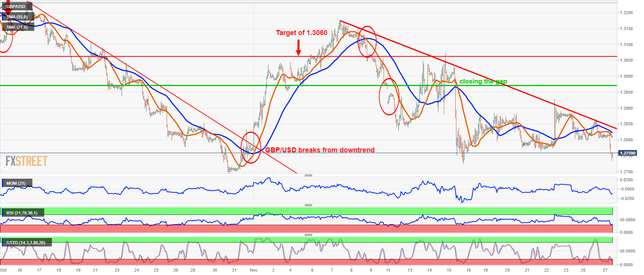Screen dimensions: 644x275
Task: Click the 1.3000 price axis label
Action: pos(626,77)
